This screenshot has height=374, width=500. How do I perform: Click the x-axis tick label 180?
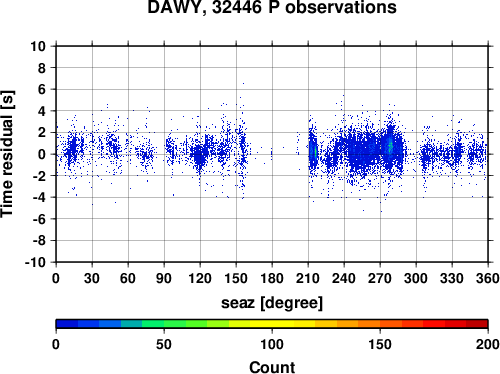(x=272, y=278)
